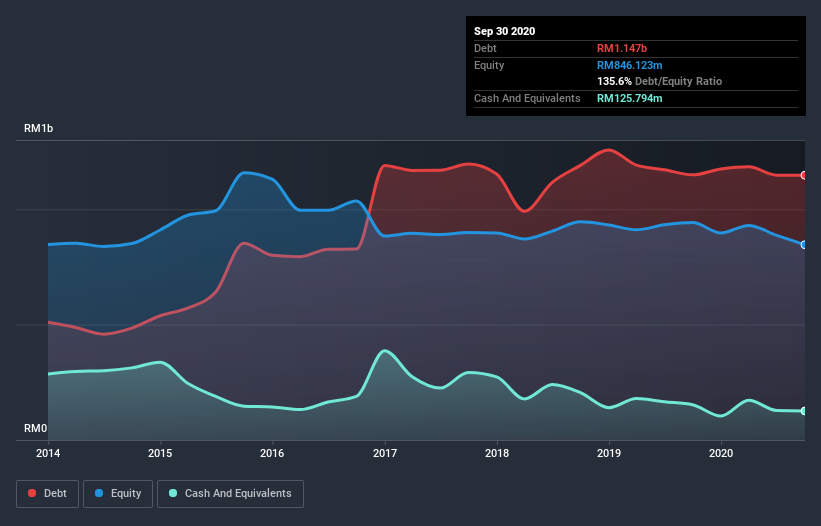821x526 pixels.
Task: Toggle the Debt series legend button
Action: pos(48,494)
